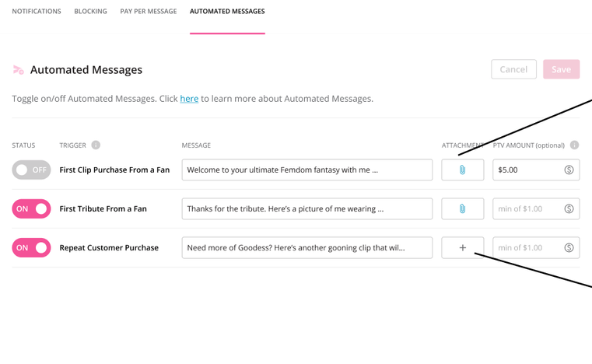Click First Tribute PTV amount field
Screen dimensions: 592x364
536,208
